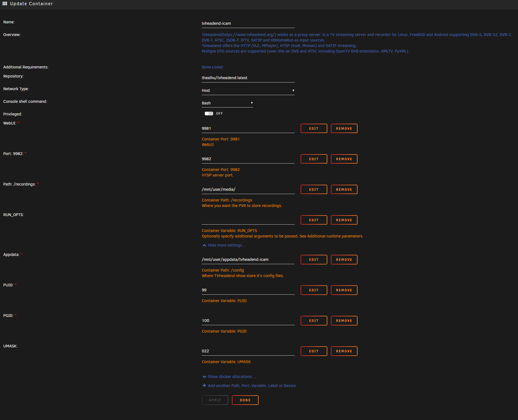The height and width of the screenshot is (420, 518).
Task: Click the PUID 99 input field
Action: (248, 290)
